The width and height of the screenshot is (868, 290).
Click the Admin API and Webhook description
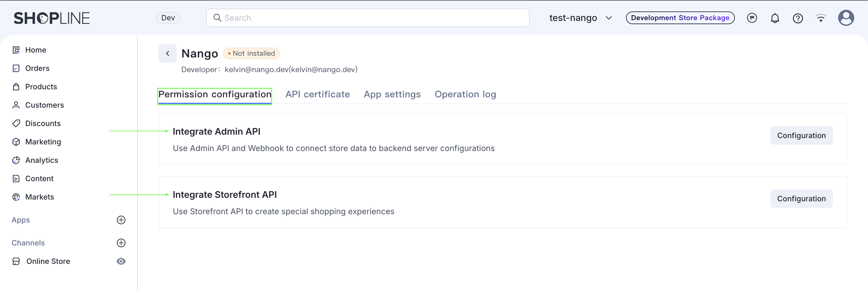(x=334, y=148)
